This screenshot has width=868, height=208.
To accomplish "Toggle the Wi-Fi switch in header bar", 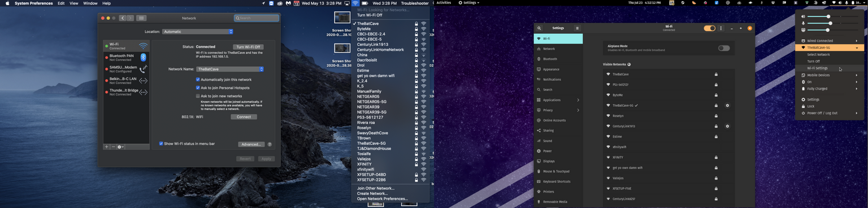I will coord(709,28).
